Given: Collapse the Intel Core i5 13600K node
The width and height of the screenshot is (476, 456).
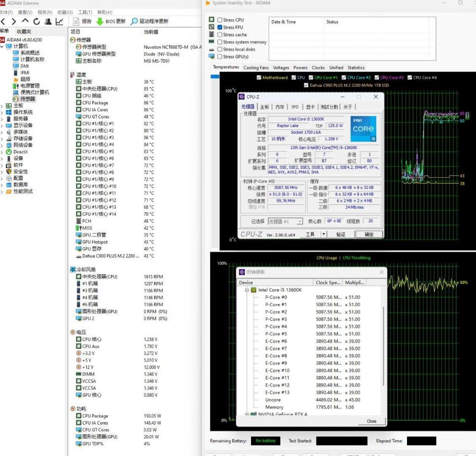Looking at the screenshot, I should click(x=247, y=290).
